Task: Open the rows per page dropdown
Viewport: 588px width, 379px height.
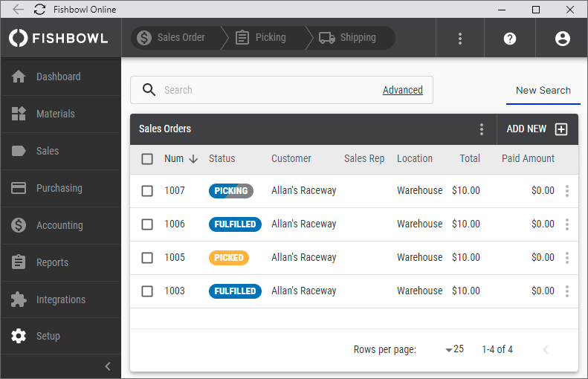Action: pyautogui.click(x=454, y=349)
